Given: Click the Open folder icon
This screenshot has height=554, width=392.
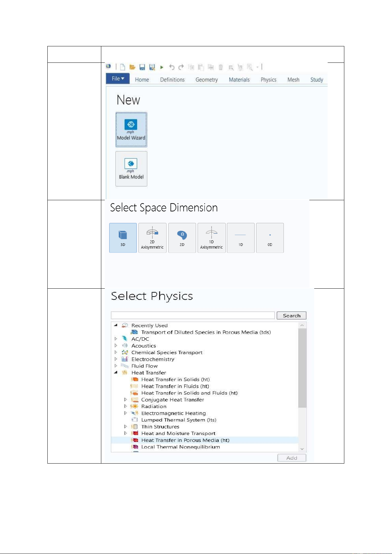Looking at the screenshot, I should click(132, 67).
